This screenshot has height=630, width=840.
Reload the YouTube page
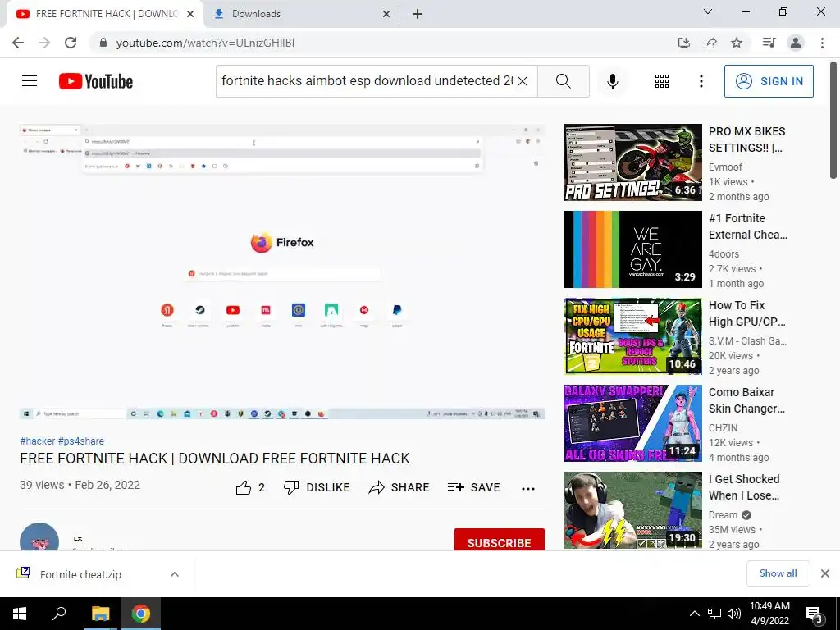tap(71, 43)
